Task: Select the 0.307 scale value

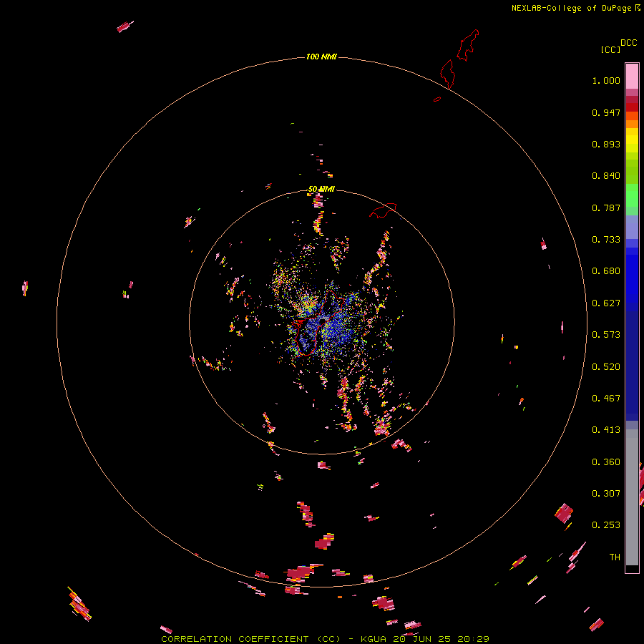Action: pyautogui.click(x=606, y=494)
